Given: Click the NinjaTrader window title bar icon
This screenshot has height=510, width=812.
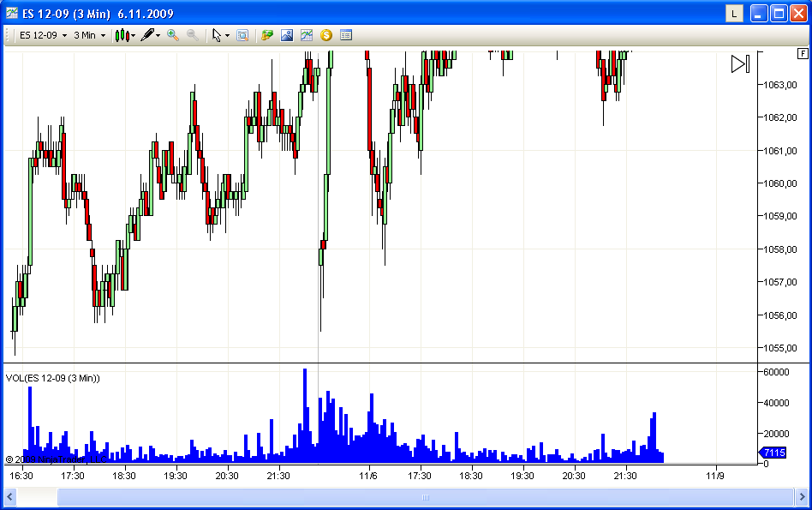Looking at the screenshot, I should [x=12, y=14].
